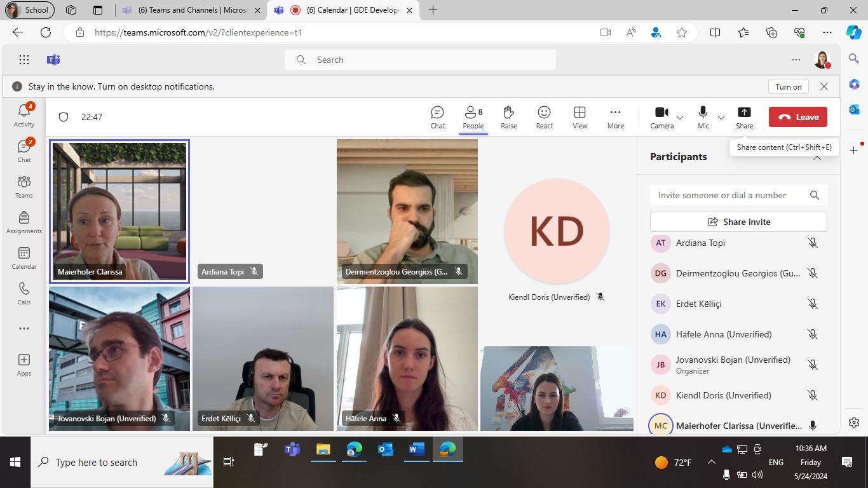This screenshot has height=488, width=868.
Task: Change the meeting View layout
Action: pyautogui.click(x=580, y=117)
